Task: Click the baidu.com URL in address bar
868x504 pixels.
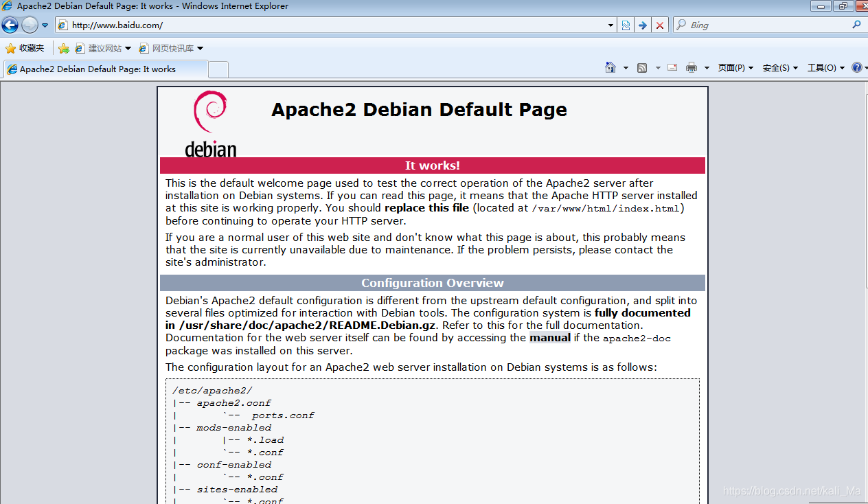Action: pyautogui.click(x=117, y=25)
